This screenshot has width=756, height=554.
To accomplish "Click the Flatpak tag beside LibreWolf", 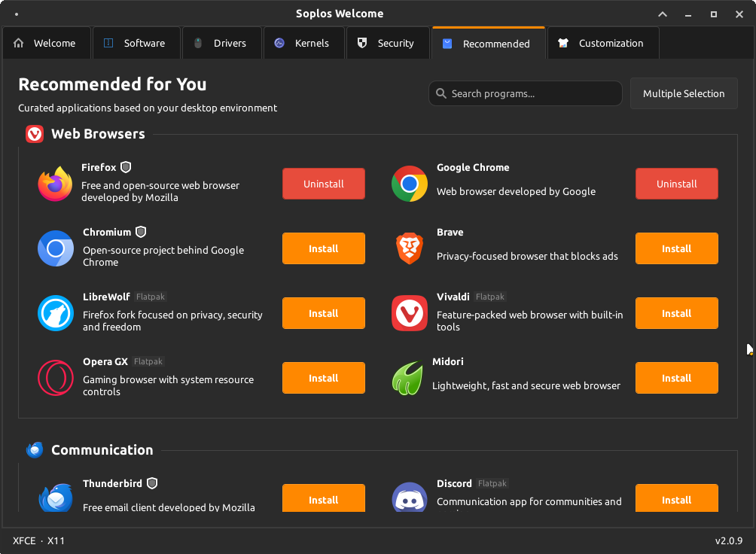I will pos(151,297).
